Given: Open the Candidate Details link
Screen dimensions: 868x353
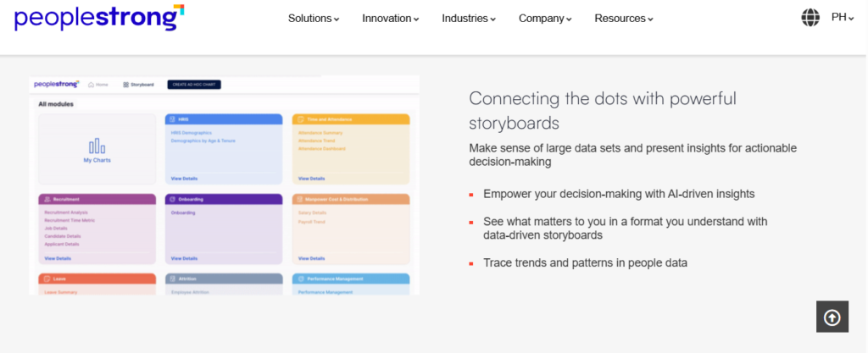Looking at the screenshot, I should point(62,236).
